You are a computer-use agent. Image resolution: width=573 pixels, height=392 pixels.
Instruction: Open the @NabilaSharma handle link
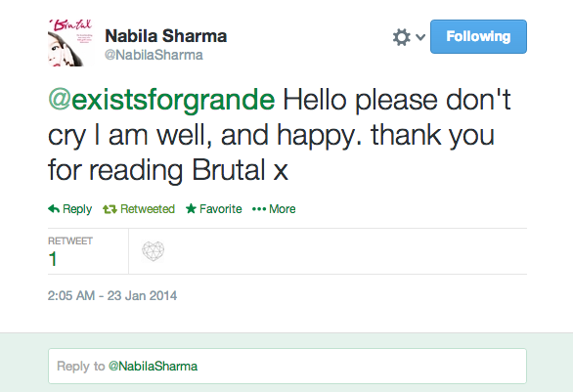tap(154, 55)
